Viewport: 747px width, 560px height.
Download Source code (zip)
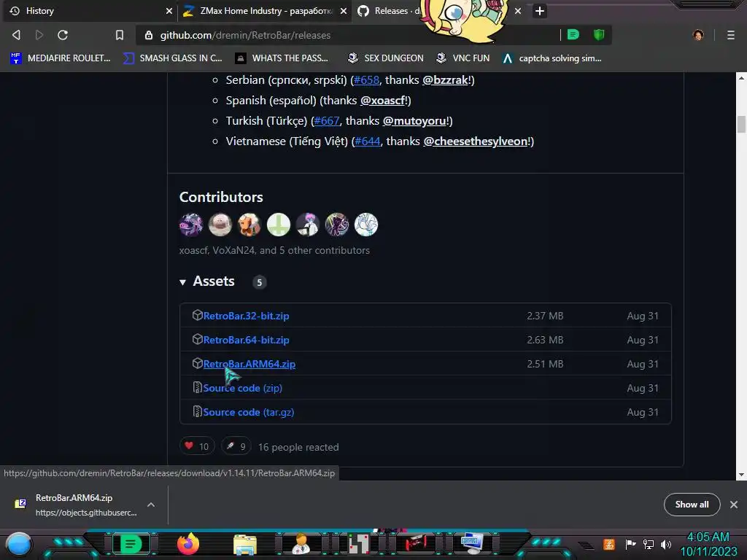(x=242, y=388)
